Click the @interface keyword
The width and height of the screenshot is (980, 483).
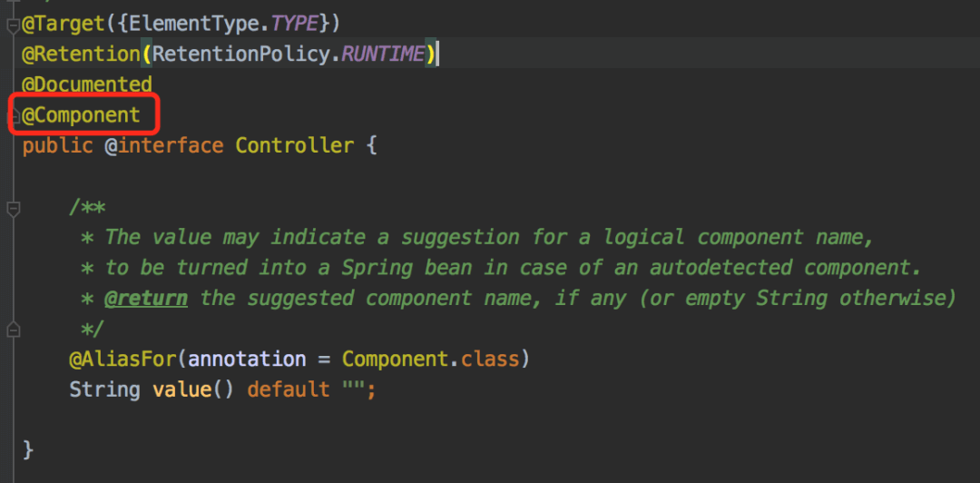[163, 145]
